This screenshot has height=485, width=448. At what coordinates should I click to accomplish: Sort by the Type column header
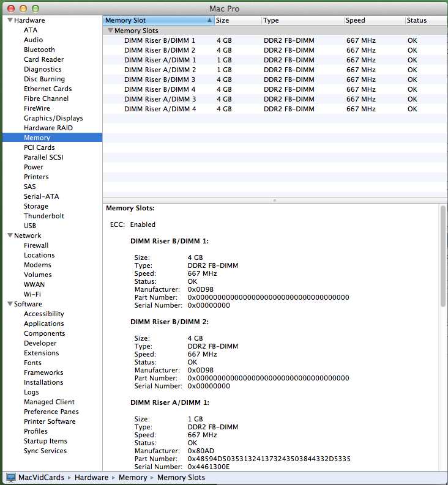pyautogui.click(x=302, y=20)
